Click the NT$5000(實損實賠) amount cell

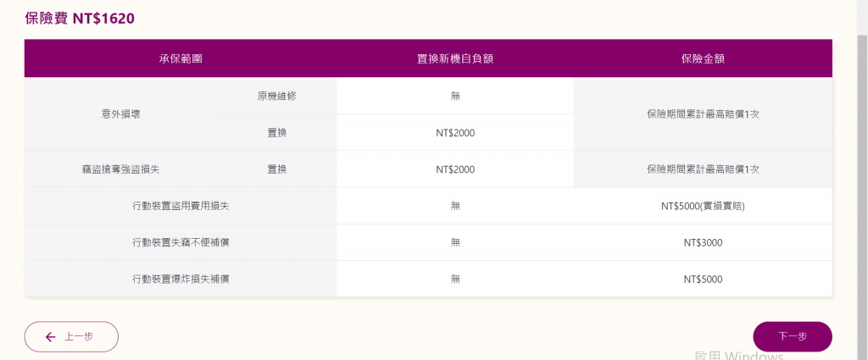click(x=703, y=206)
